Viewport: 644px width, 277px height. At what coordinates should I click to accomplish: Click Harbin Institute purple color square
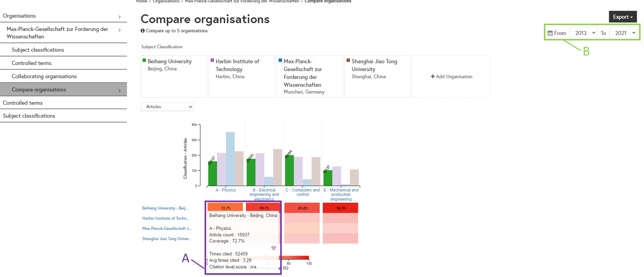tap(212, 60)
